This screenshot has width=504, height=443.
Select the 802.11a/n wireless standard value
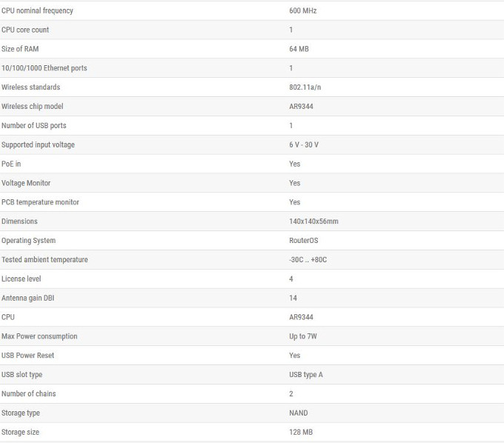click(x=305, y=87)
